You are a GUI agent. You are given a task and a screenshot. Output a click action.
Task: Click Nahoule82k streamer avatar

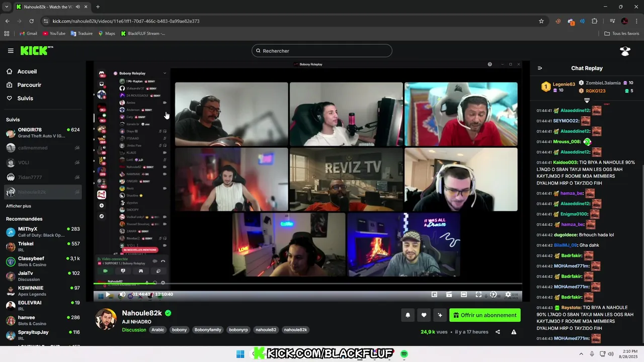click(106, 319)
